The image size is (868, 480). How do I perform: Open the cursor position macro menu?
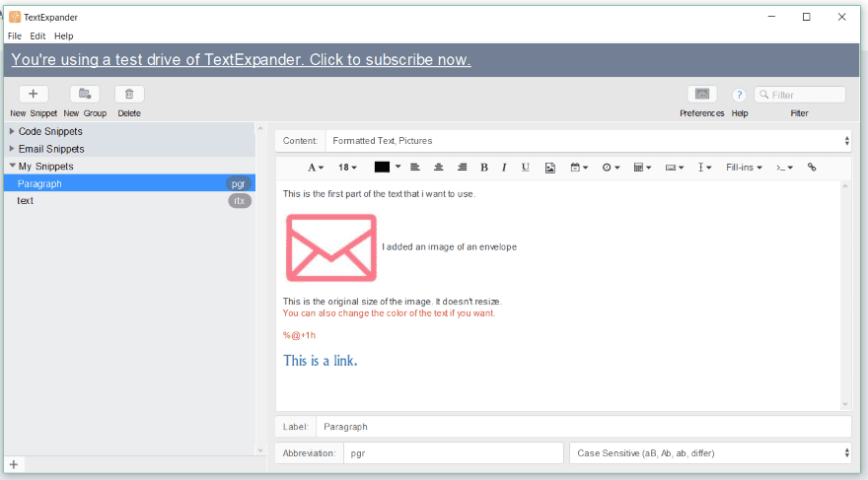point(704,167)
